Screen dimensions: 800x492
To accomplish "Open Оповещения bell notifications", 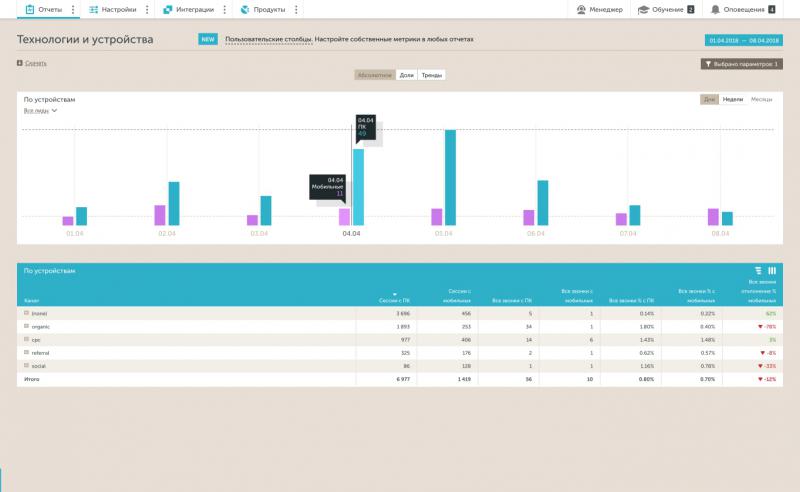I will [715, 9].
